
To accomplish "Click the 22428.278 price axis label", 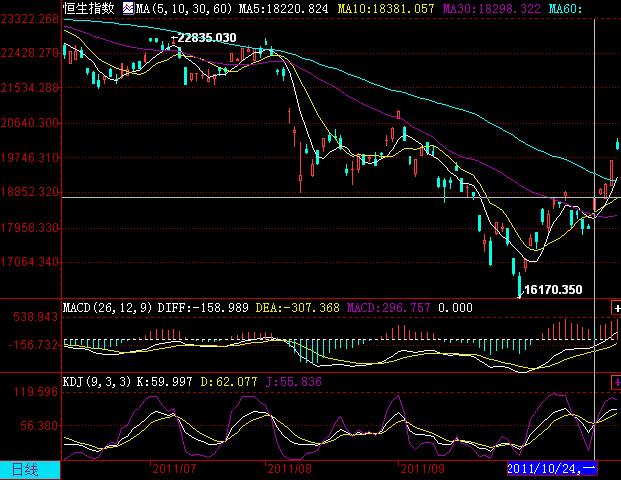I will click(30, 53).
